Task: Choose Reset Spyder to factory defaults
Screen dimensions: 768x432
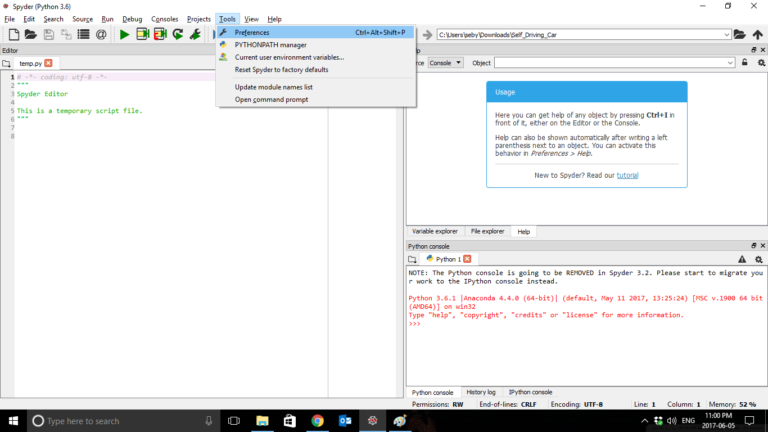Action: click(x=316, y=70)
